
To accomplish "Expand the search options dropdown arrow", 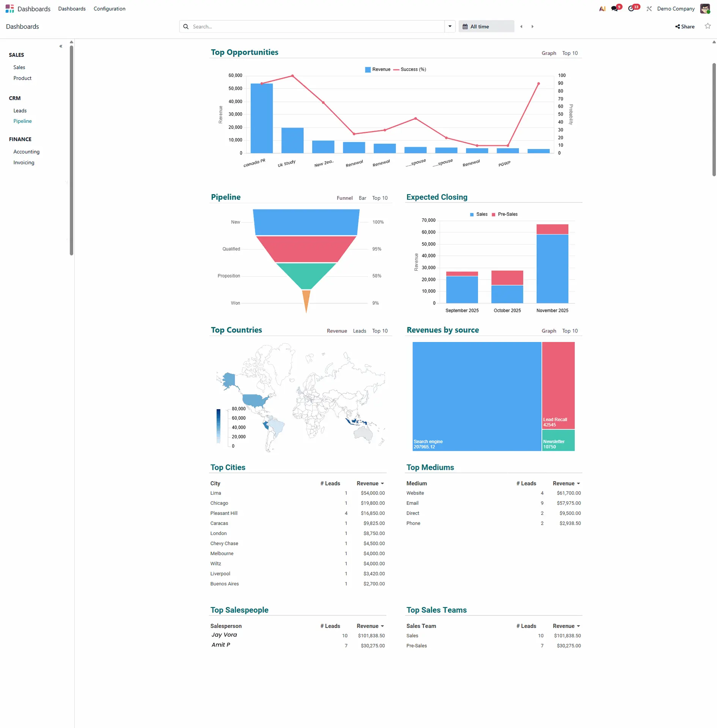I will [x=450, y=27].
